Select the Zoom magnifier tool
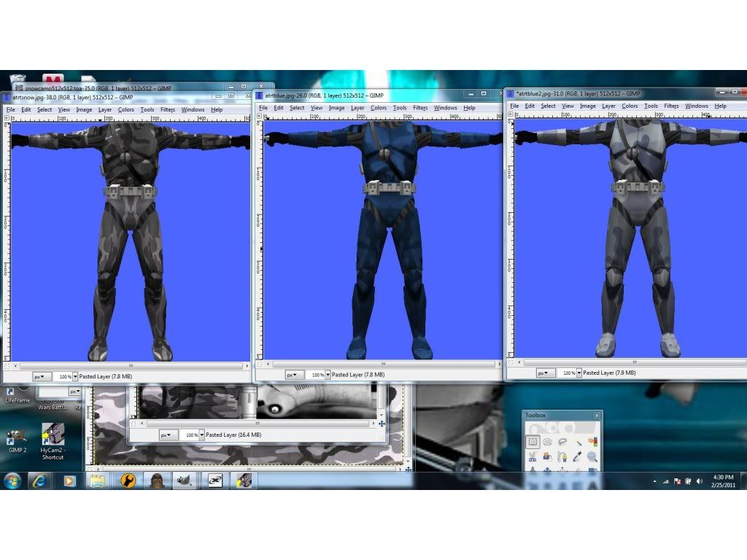 point(592,457)
